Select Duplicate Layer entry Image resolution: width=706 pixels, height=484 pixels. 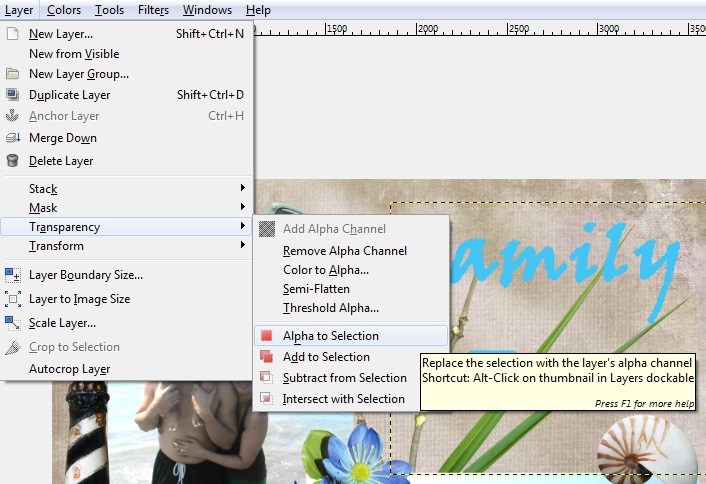coord(126,95)
